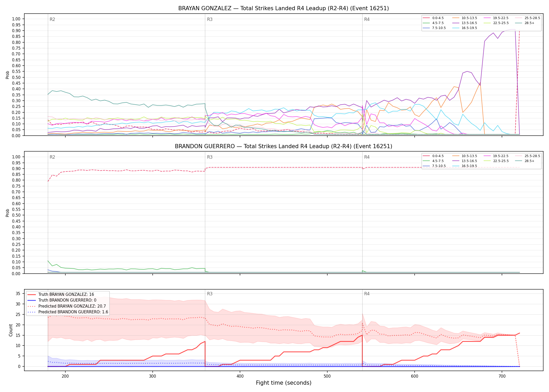Select '4.5-7.5' legend entry in Gonzalez chart
This screenshot has height=392, width=549.
pyautogui.click(x=433, y=23)
